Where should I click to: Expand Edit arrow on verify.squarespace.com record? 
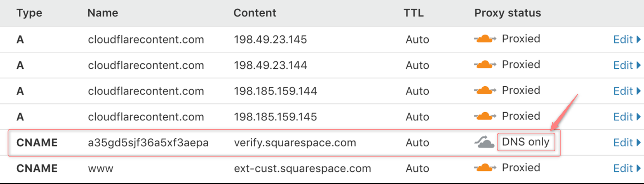(x=639, y=143)
